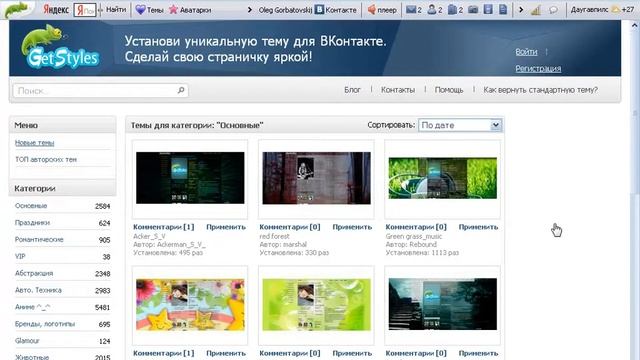Open the Яндекс toolbar link

[56, 9]
